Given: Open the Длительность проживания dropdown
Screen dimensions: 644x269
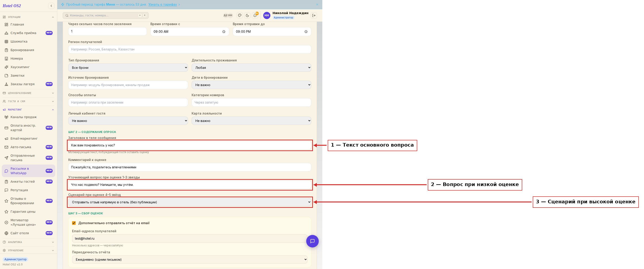Looking at the screenshot, I should pos(251,68).
